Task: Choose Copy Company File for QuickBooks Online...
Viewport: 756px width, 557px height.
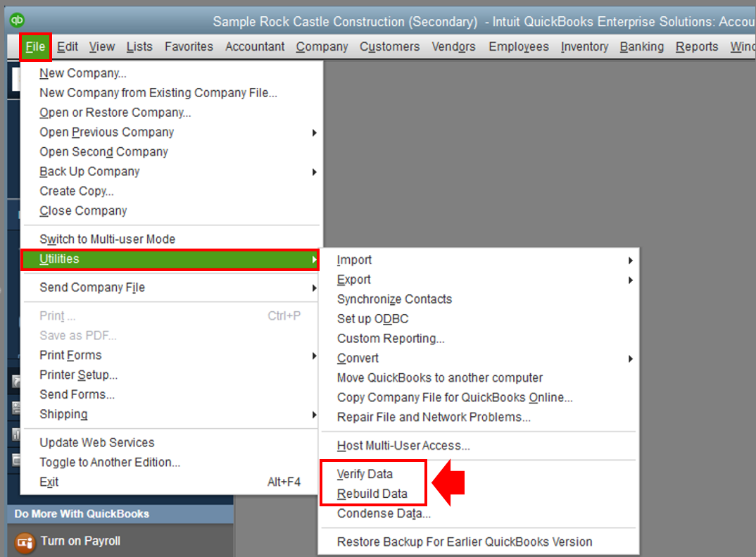Action: [x=479, y=398]
